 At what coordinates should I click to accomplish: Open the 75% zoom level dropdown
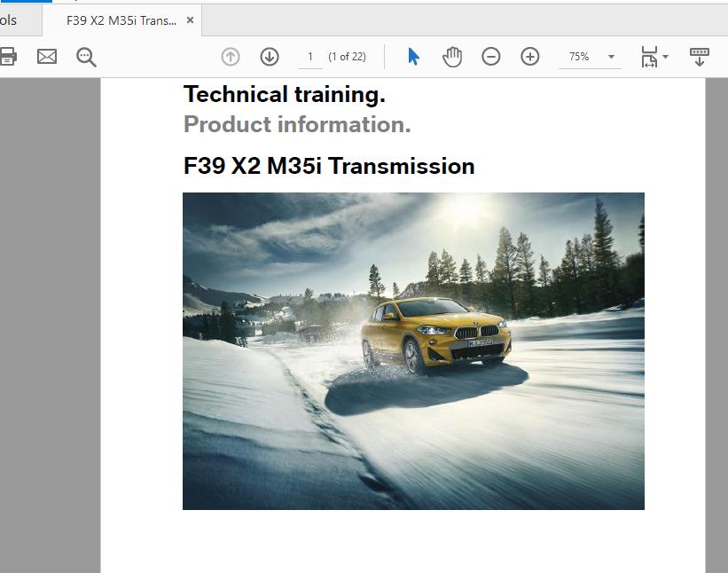[x=590, y=57]
